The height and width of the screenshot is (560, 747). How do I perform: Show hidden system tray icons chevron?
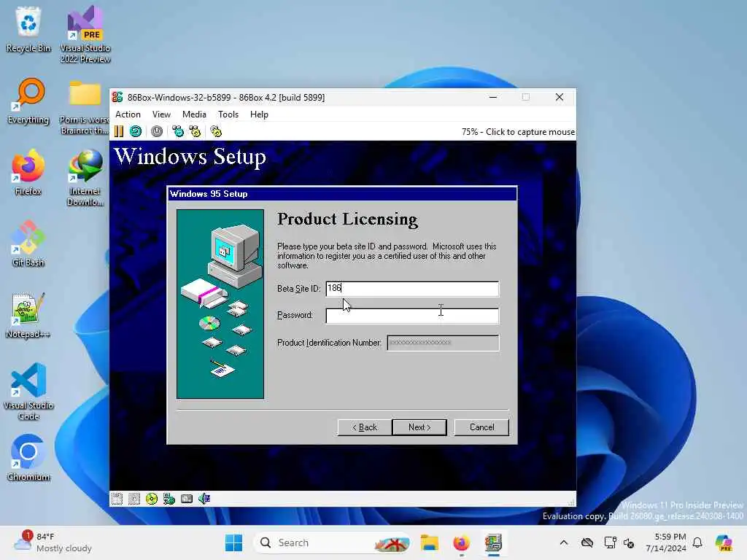pos(564,542)
